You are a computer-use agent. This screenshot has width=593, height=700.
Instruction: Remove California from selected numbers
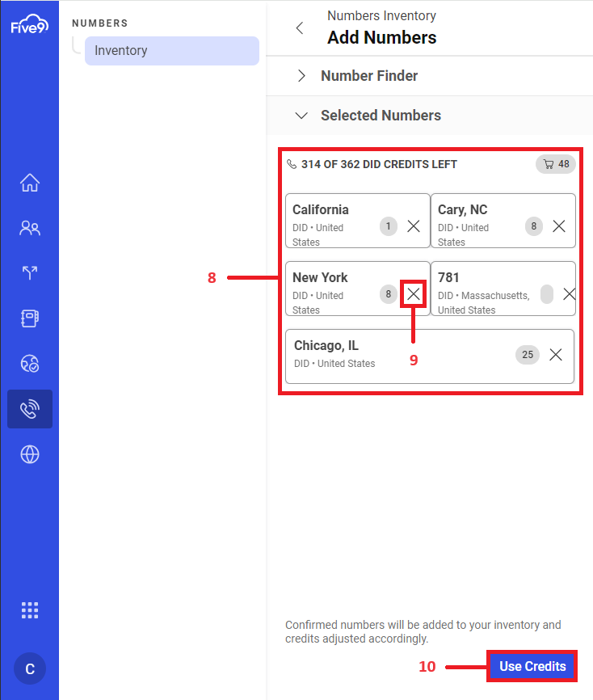414,226
